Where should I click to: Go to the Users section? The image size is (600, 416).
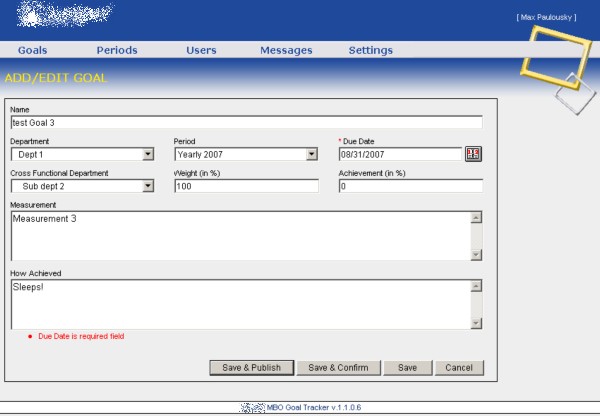pos(201,50)
